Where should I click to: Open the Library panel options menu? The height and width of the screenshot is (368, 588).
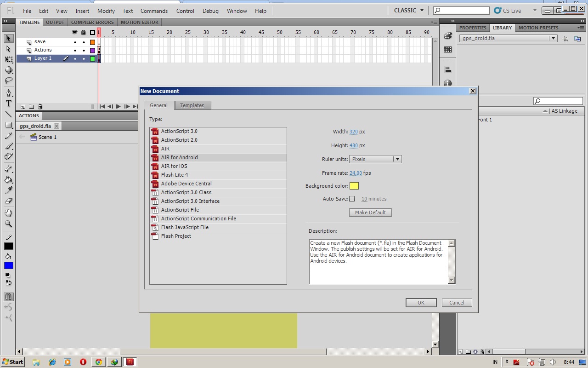click(x=580, y=28)
